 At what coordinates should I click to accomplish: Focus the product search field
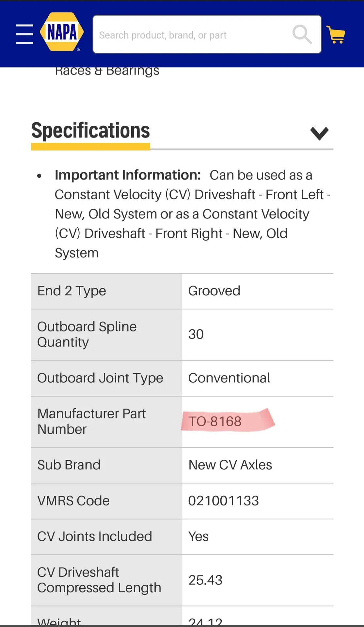(x=193, y=35)
